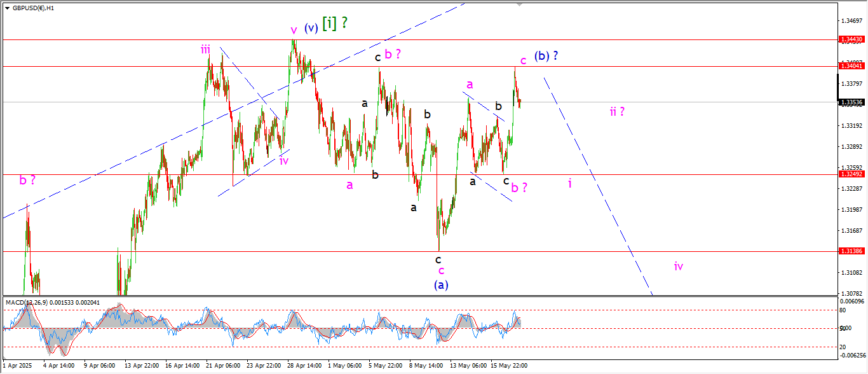The height and width of the screenshot is (374, 868).
Task: Click the black 1.33536 current price tag
Action: coord(851,102)
